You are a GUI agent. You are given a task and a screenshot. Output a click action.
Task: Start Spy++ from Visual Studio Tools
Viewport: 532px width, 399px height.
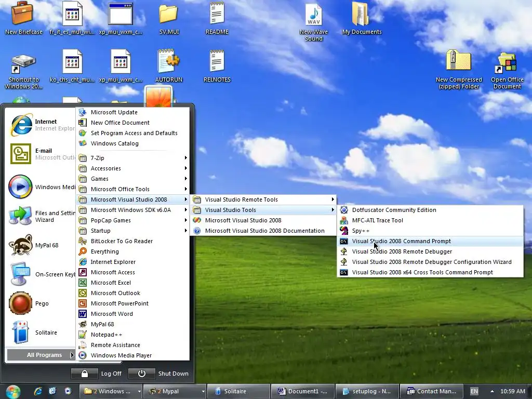click(430, 231)
